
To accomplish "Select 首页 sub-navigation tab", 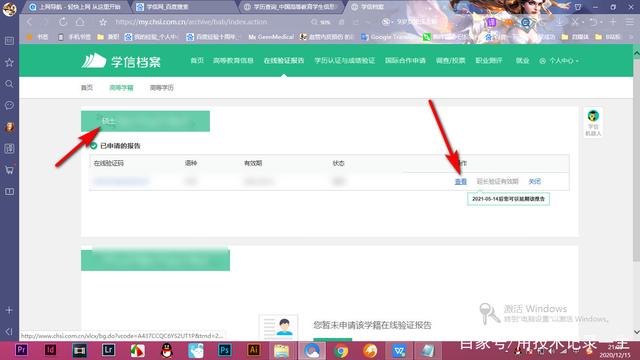I will (x=87, y=88).
